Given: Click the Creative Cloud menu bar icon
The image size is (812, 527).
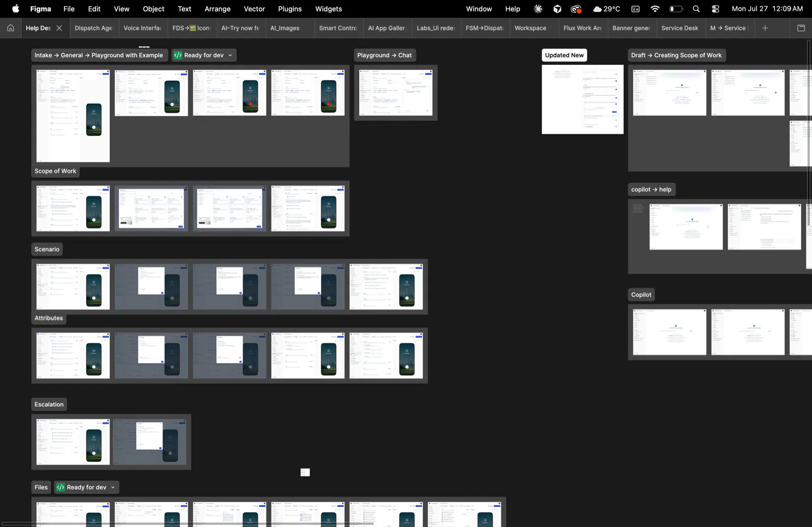Looking at the screenshot, I should (576, 9).
